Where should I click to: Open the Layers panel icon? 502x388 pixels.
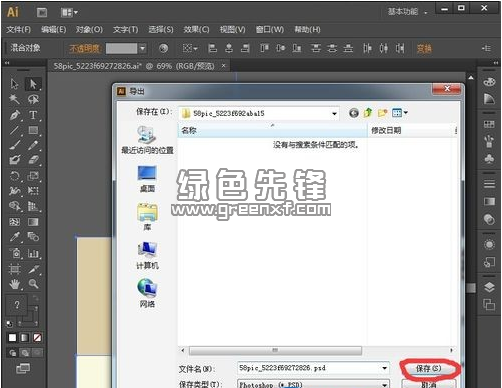(489, 287)
